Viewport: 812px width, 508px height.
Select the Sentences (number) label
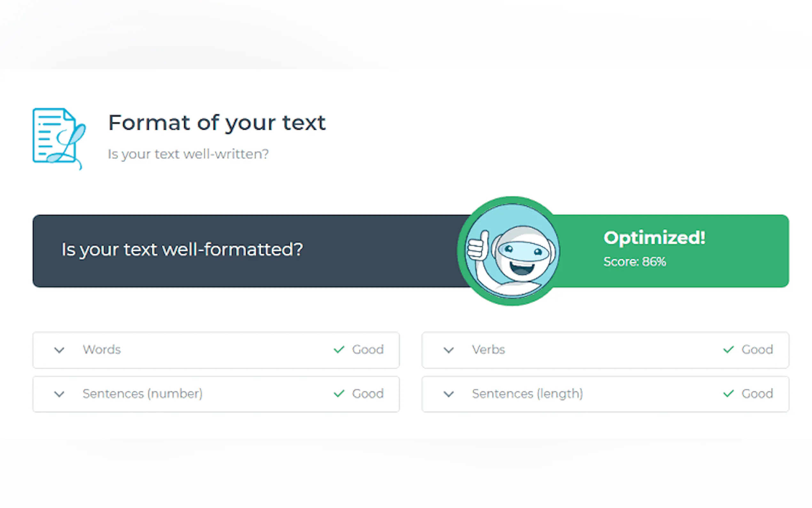click(143, 393)
